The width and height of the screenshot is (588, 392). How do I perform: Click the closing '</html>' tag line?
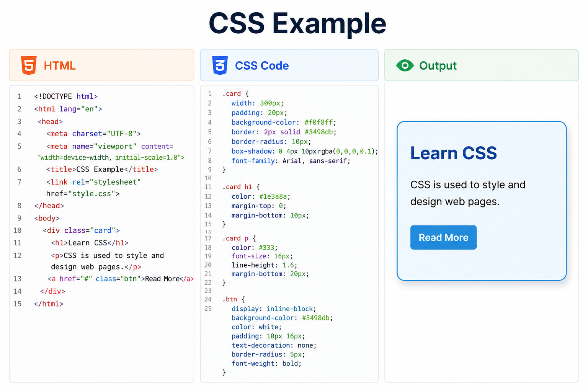pos(49,304)
